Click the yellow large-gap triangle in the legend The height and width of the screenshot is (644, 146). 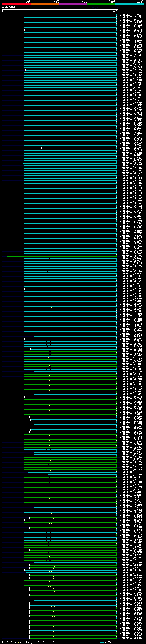19,642
